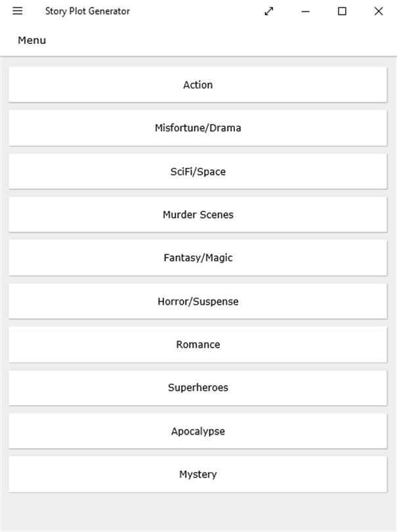Image resolution: width=397 pixels, height=532 pixels.
Task: Click empty title bar space beside the expand arrows
Action: click(x=197, y=11)
